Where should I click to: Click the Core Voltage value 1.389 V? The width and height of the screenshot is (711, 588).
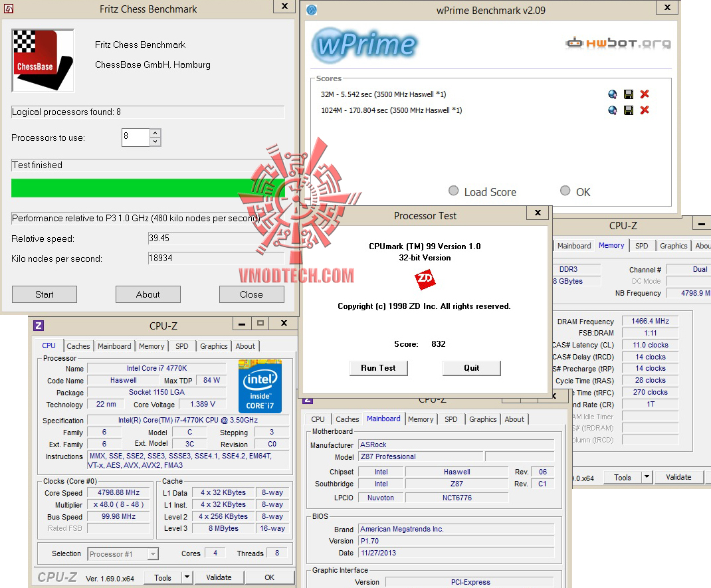tap(202, 404)
